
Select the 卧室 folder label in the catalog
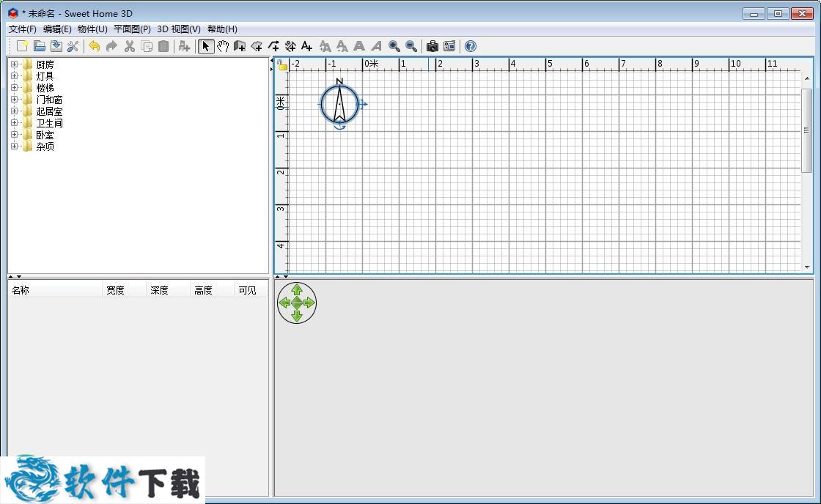coord(45,135)
